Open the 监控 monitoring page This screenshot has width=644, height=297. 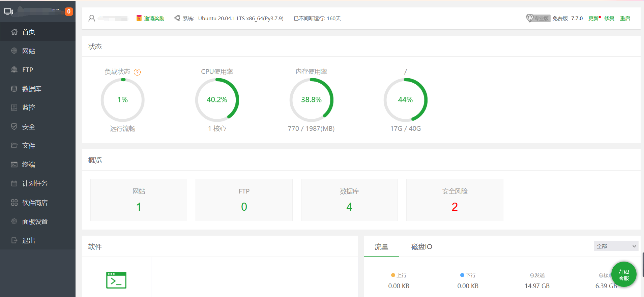click(38, 108)
